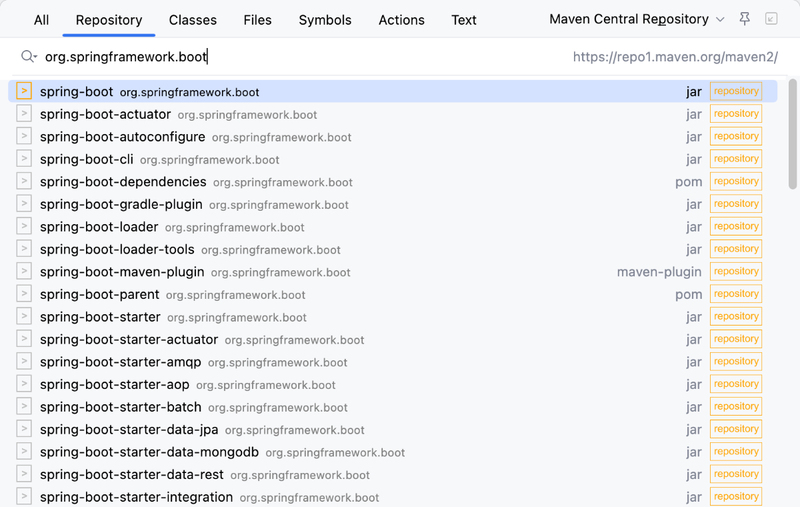Select spring-boot-maven-plugin result

pos(122,272)
